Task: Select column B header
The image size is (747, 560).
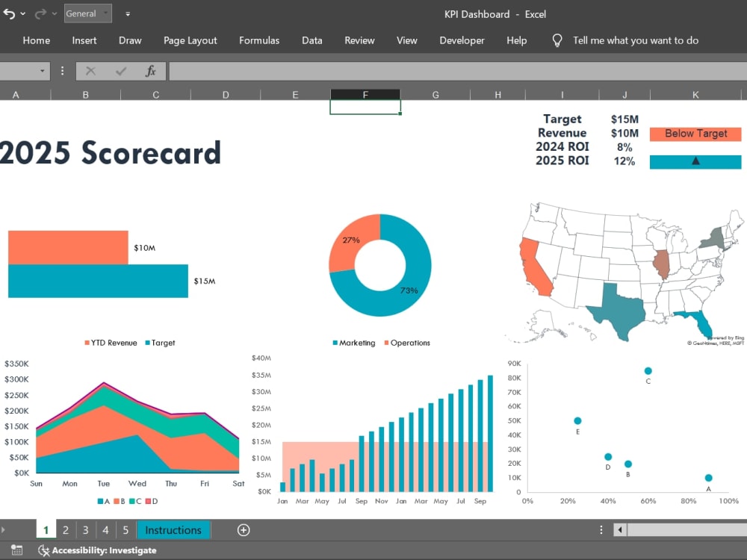Action: (x=86, y=95)
